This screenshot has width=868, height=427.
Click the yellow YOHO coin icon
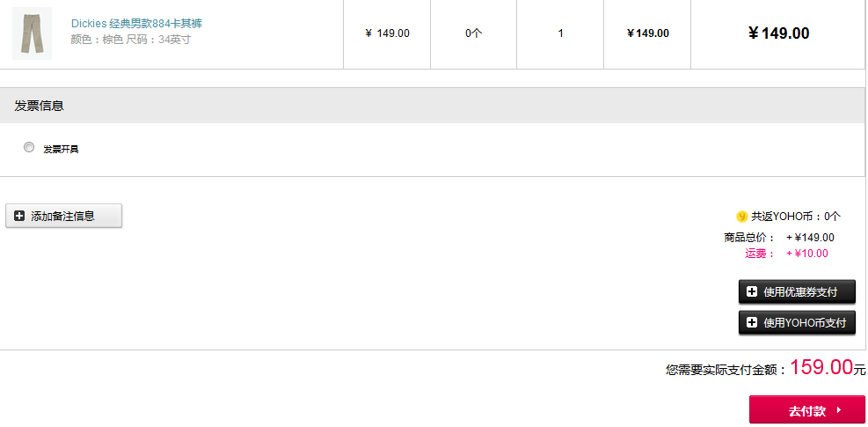click(741, 217)
